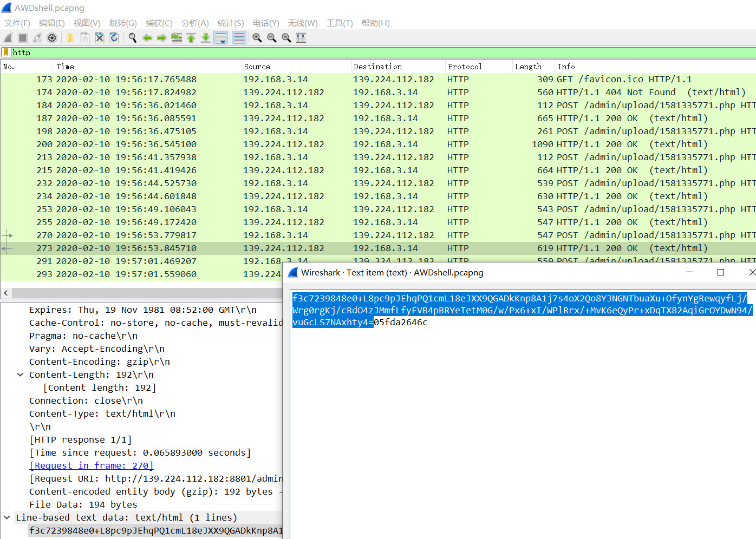This screenshot has height=539, width=756.
Task: Start a new capture with the shark fin icon
Action: [8, 37]
